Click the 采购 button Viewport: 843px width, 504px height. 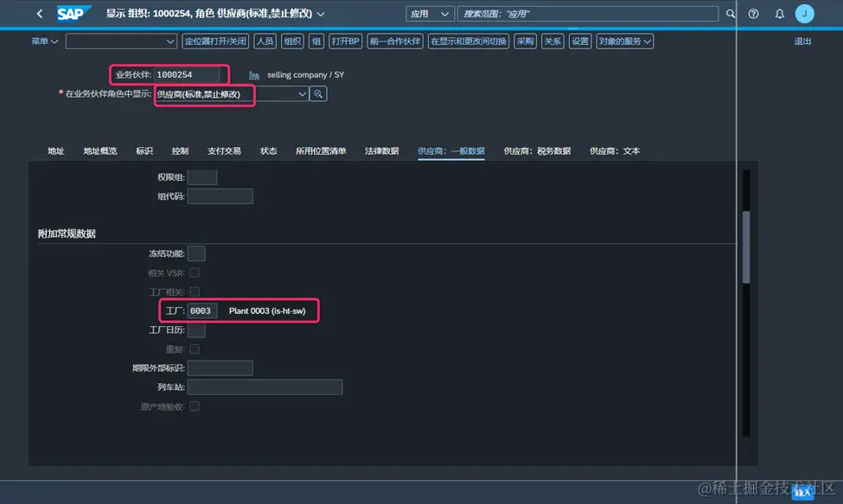pyautogui.click(x=526, y=41)
